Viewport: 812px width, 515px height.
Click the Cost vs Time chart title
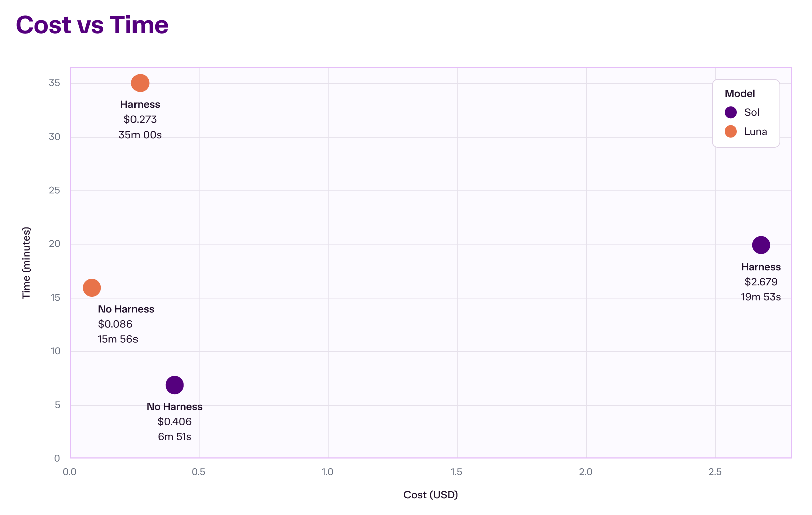(92, 25)
